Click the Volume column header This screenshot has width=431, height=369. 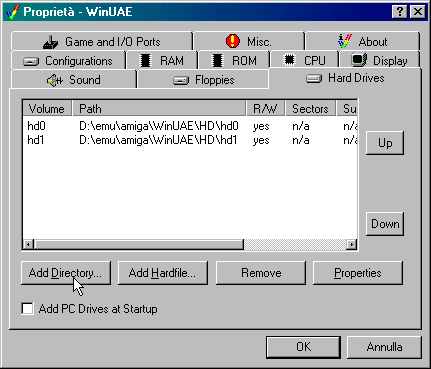coord(47,109)
